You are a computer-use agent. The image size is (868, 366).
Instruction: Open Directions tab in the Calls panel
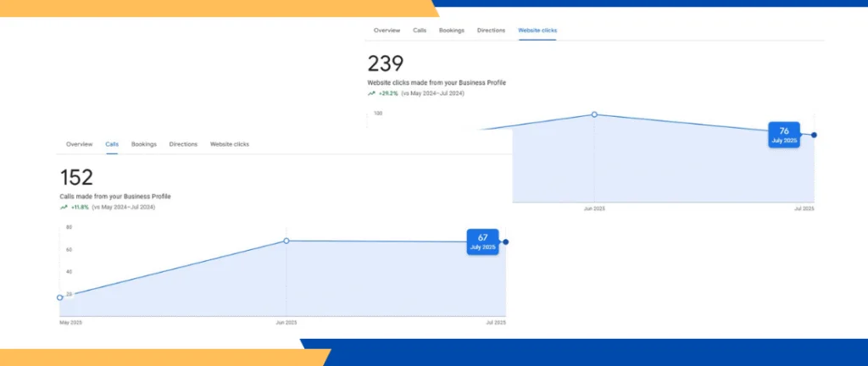point(183,145)
